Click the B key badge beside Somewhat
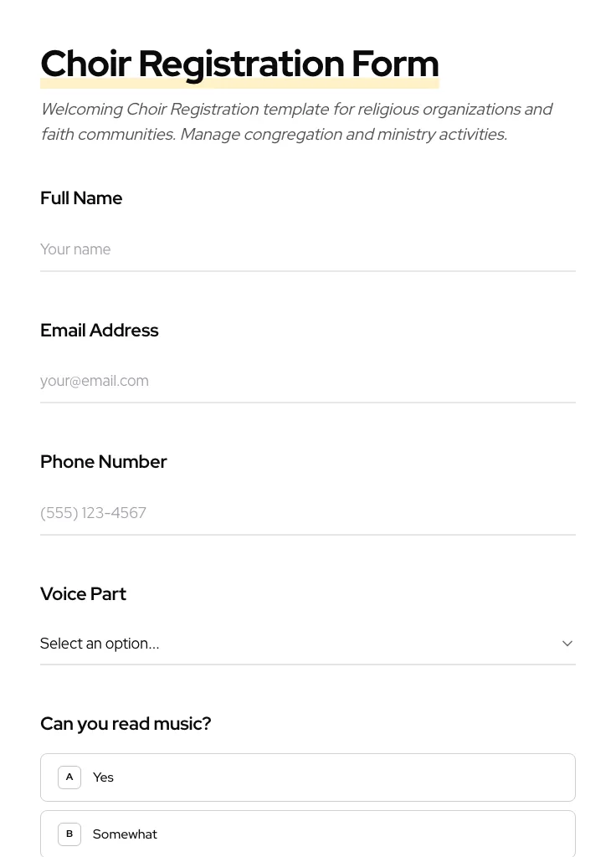 [69, 834]
